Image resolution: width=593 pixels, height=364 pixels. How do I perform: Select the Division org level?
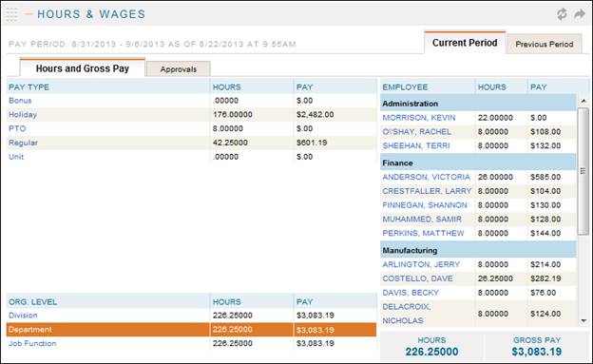pyautogui.click(x=23, y=316)
